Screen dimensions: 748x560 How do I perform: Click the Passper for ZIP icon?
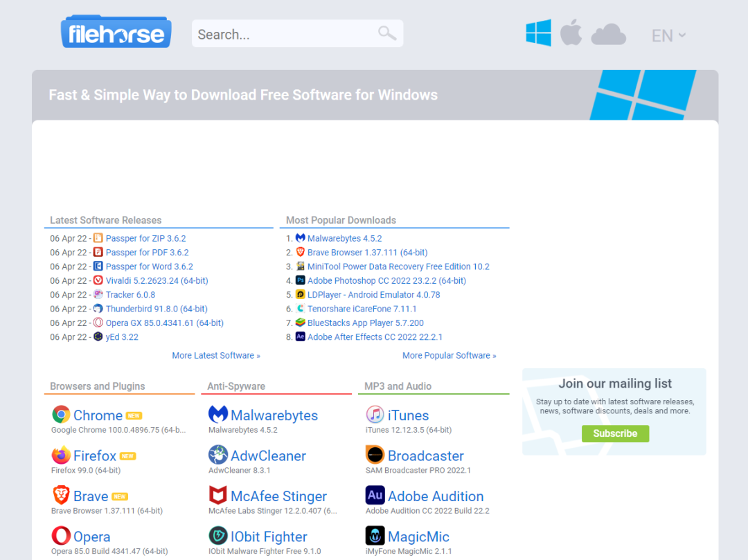98,238
